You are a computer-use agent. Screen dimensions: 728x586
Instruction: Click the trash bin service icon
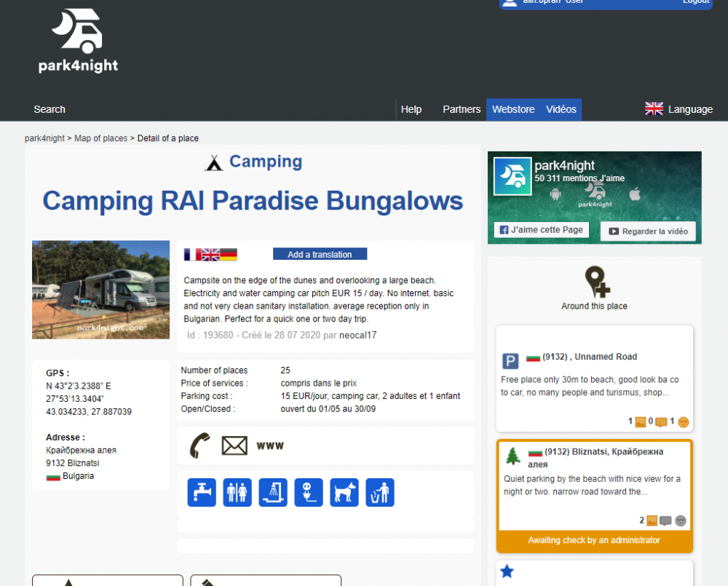[380, 492]
